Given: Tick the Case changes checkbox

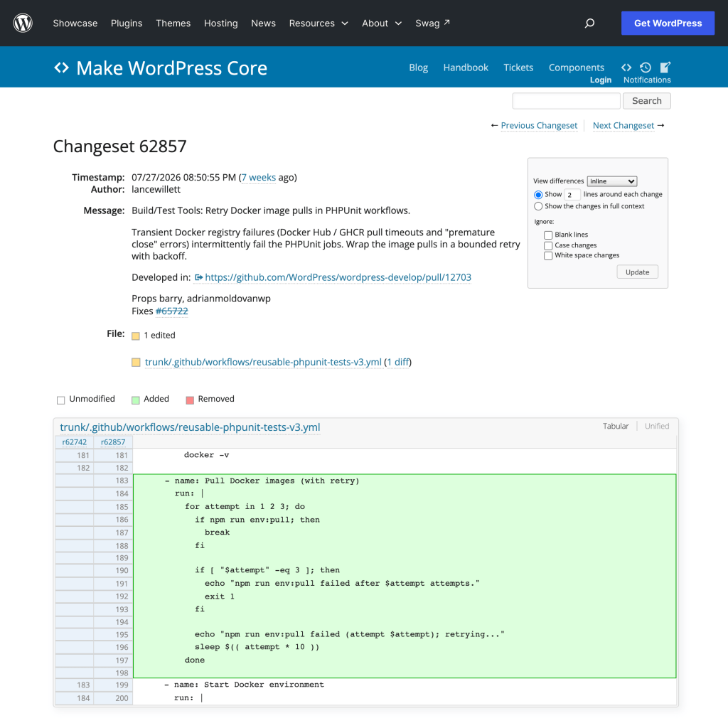Looking at the screenshot, I should point(548,245).
